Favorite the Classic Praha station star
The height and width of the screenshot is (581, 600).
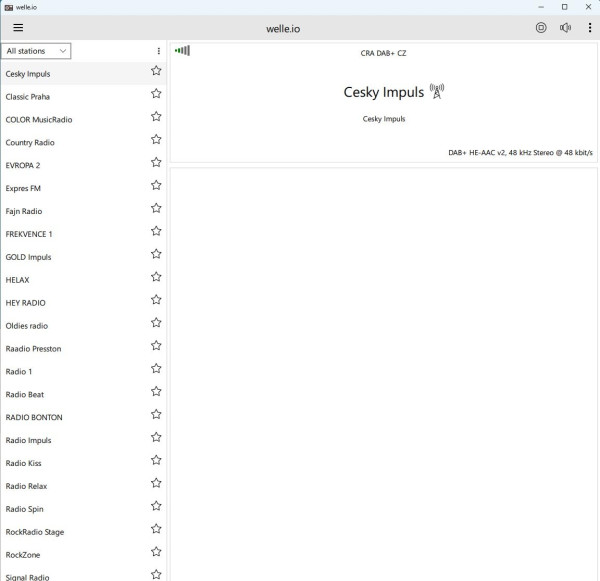click(156, 94)
